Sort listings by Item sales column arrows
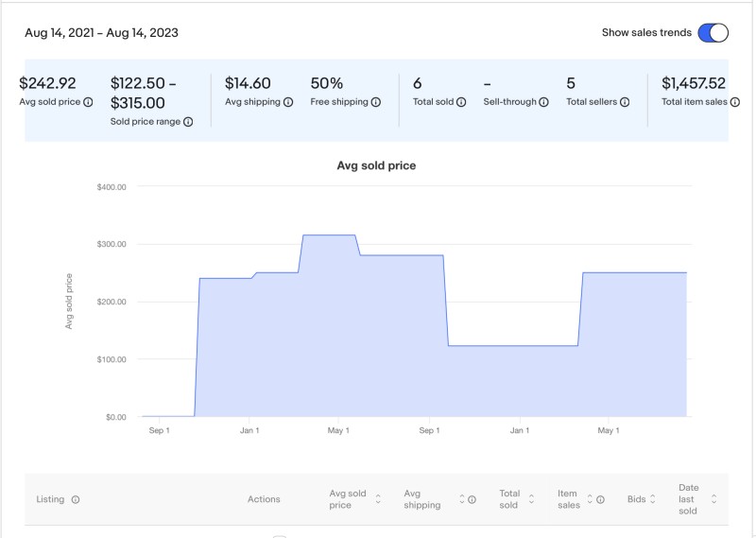 click(590, 499)
